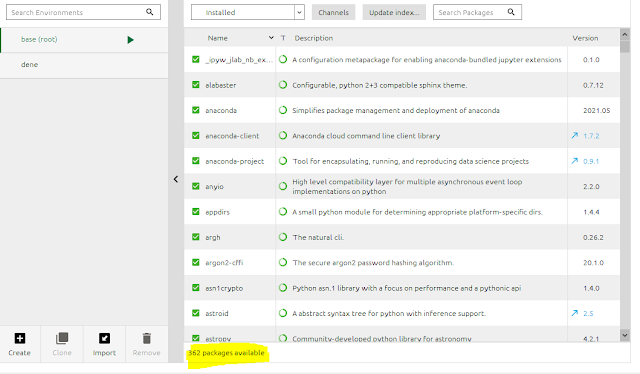Viewport: 640px width, 374px height.
Task: Click the type circle icon for alabaster
Action: point(283,85)
